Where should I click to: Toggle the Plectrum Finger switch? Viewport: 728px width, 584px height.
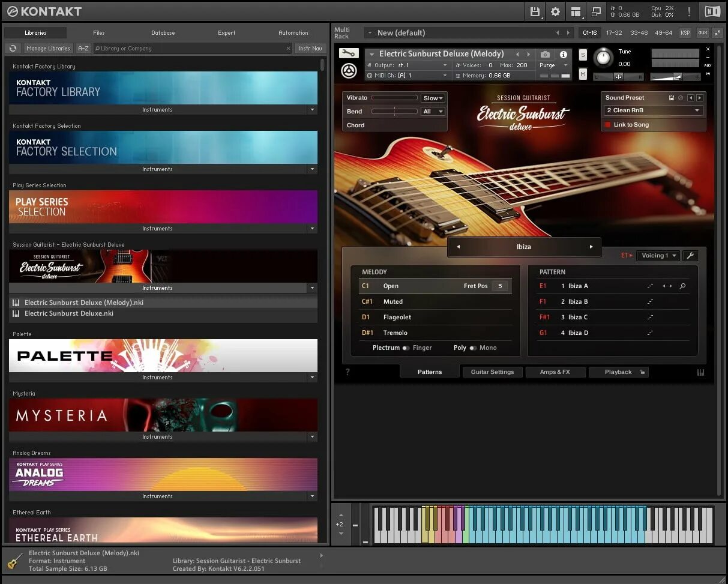[x=406, y=348]
